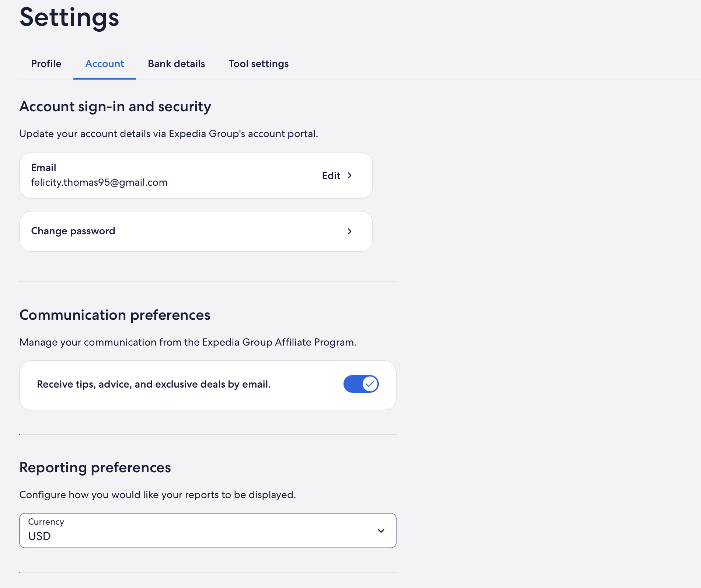Open the Currency dropdown
The image size is (701, 588).
(207, 531)
